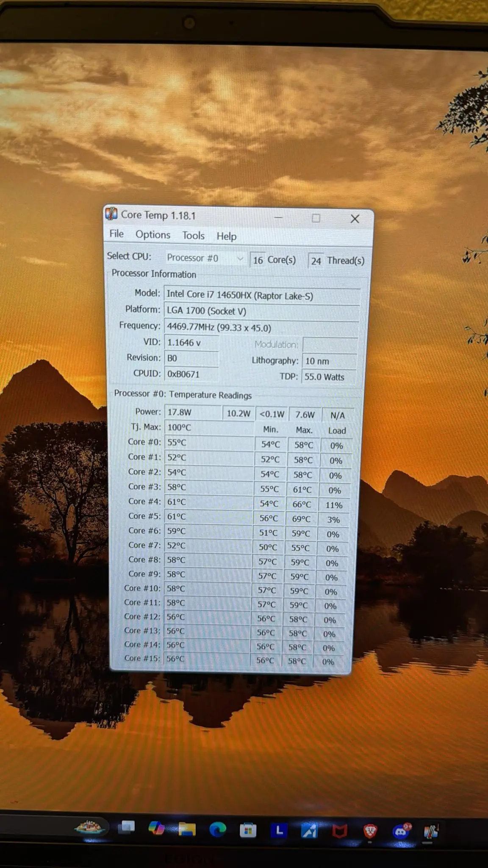Viewport: 488px width, 868px height.
Task: Open the blue app next to the L icon
Action: (310, 831)
